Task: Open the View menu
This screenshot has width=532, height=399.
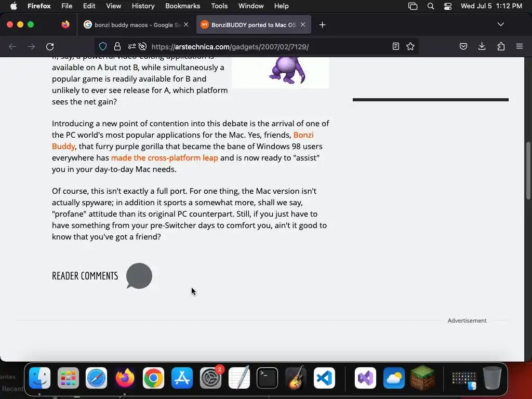Action: coord(114,6)
